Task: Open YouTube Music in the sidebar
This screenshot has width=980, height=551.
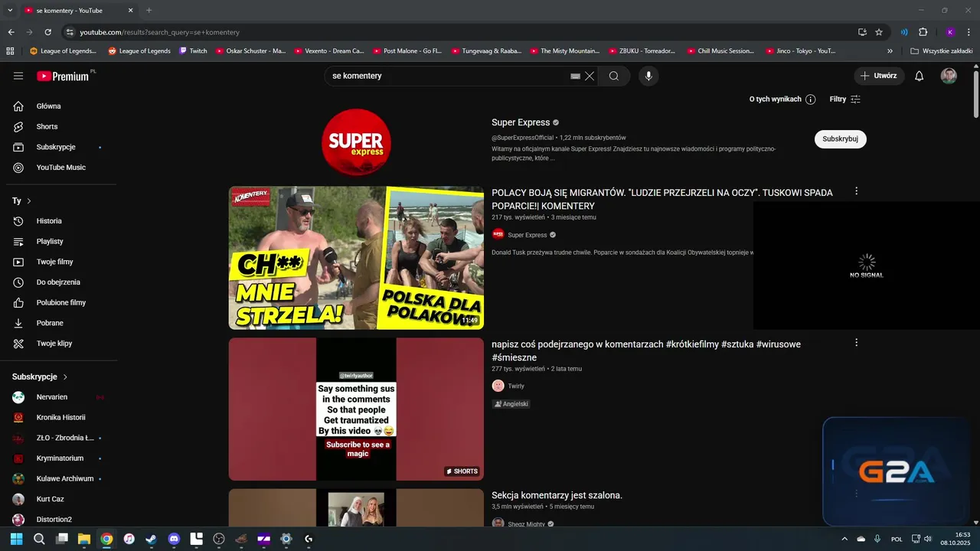Action: pos(61,168)
